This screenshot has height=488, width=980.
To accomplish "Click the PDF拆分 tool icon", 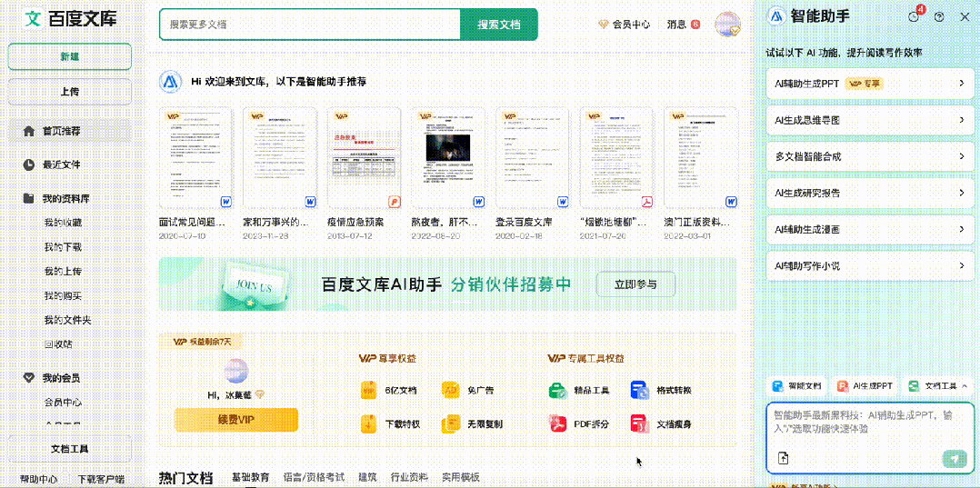I will [x=557, y=423].
